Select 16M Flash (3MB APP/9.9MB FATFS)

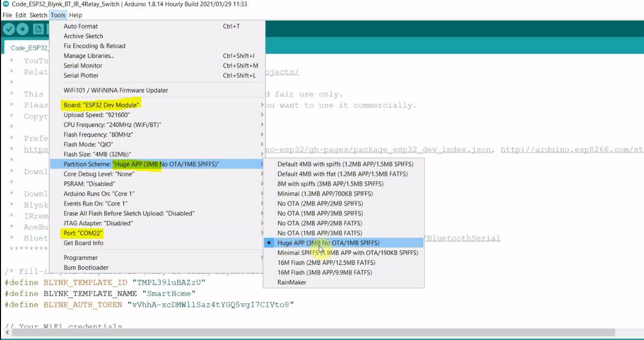click(343, 272)
